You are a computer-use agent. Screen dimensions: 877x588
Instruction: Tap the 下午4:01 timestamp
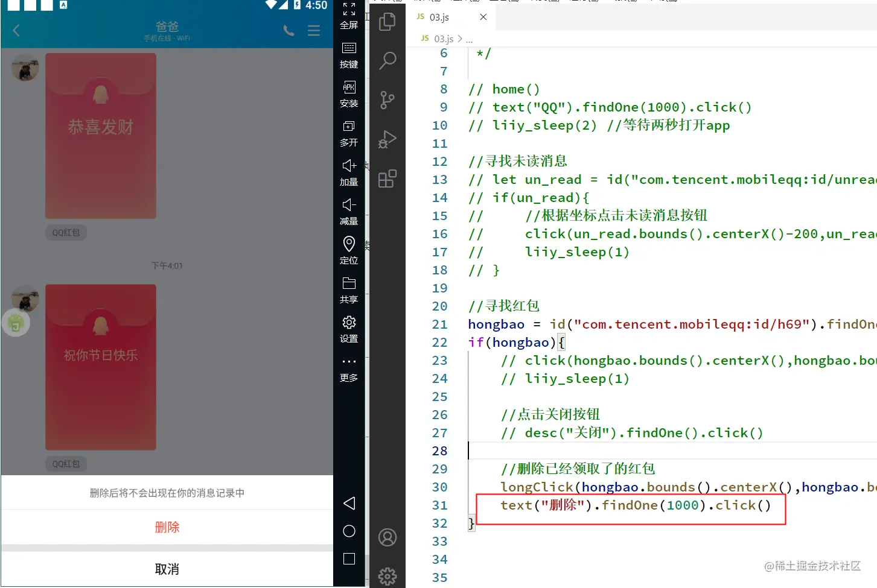[x=167, y=265]
